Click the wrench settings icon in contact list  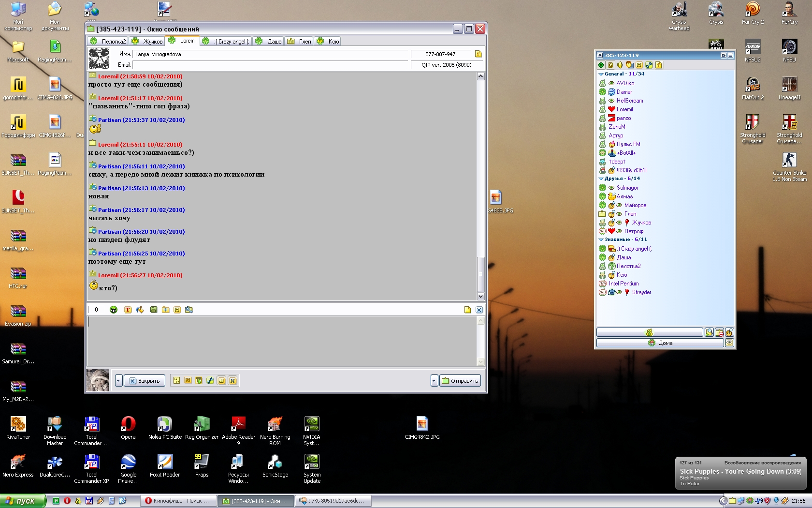coord(649,65)
